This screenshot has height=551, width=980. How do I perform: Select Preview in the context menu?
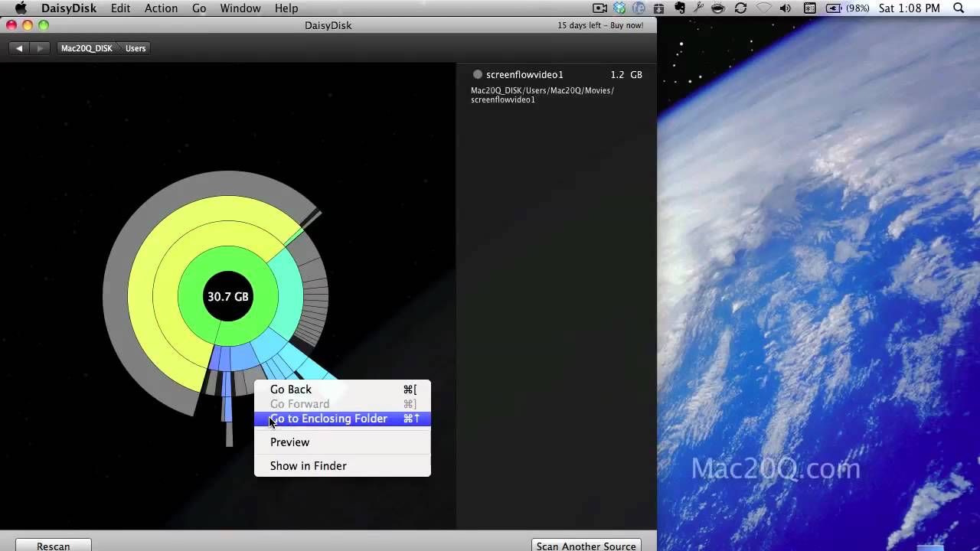(342, 442)
